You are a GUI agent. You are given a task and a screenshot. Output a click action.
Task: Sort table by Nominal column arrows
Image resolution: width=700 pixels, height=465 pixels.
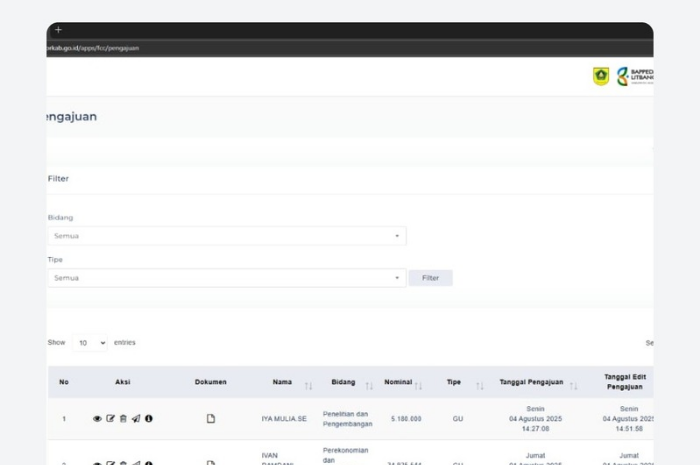418,386
